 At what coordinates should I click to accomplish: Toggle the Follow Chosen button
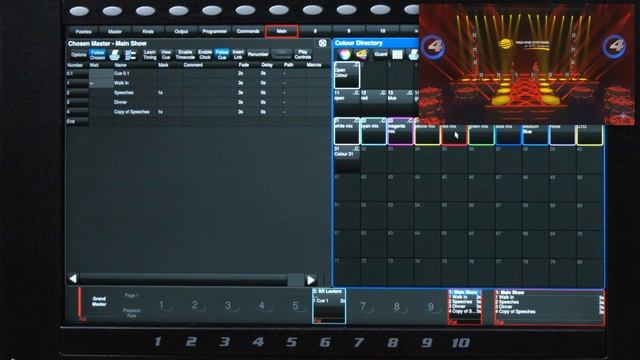pos(98,55)
